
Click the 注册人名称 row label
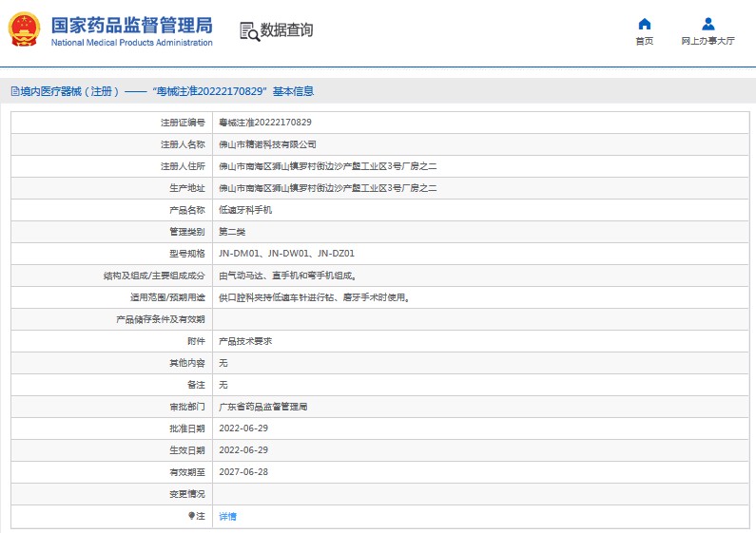pos(183,144)
